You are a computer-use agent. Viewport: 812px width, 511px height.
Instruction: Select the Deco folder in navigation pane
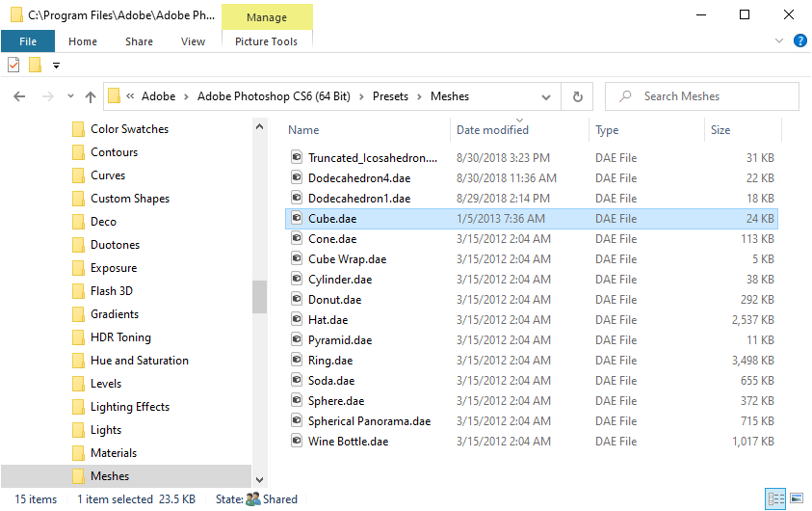[x=103, y=222]
